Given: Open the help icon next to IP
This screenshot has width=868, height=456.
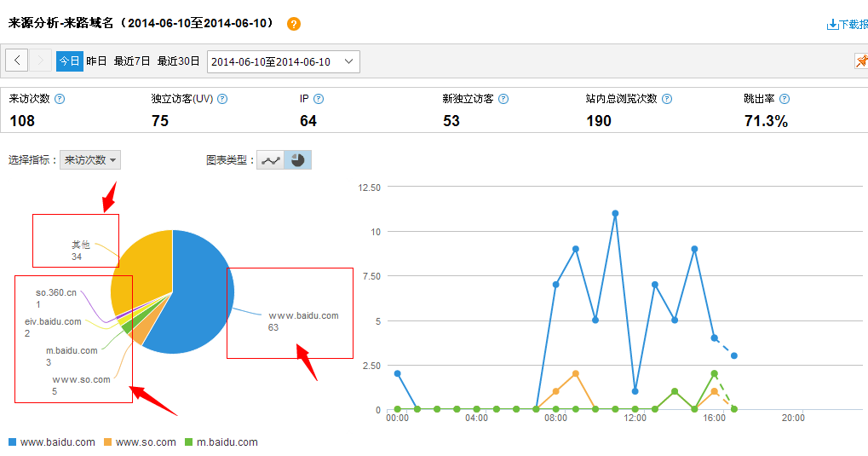Looking at the screenshot, I should 319,99.
